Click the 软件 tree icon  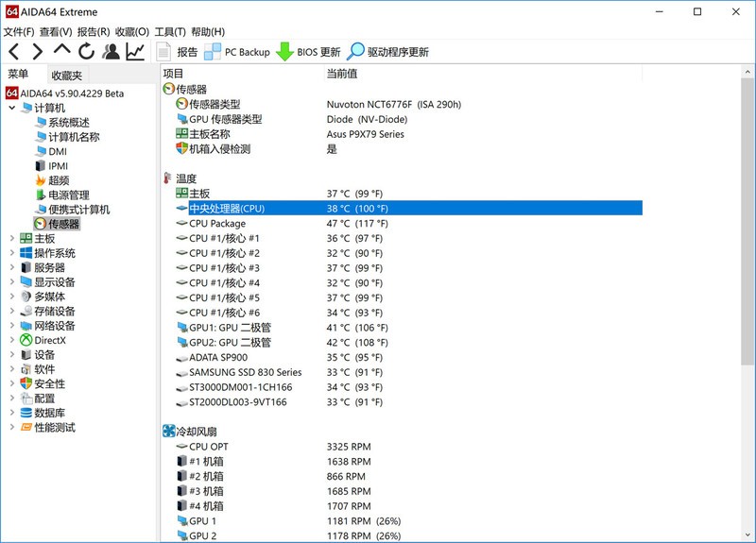pos(26,369)
